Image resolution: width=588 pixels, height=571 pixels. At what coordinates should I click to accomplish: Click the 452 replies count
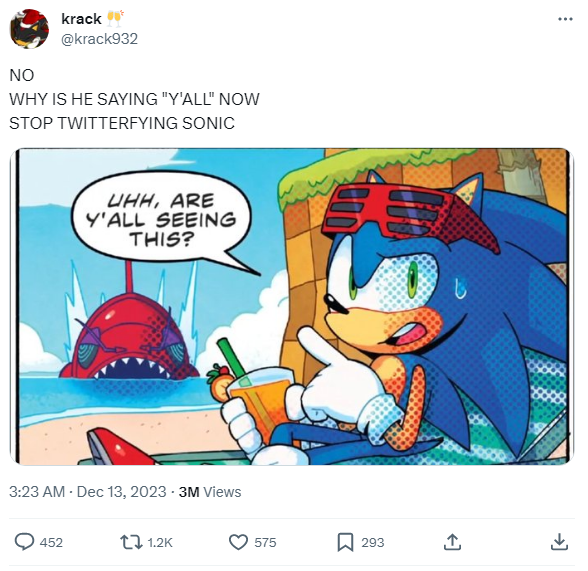point(51,543)
